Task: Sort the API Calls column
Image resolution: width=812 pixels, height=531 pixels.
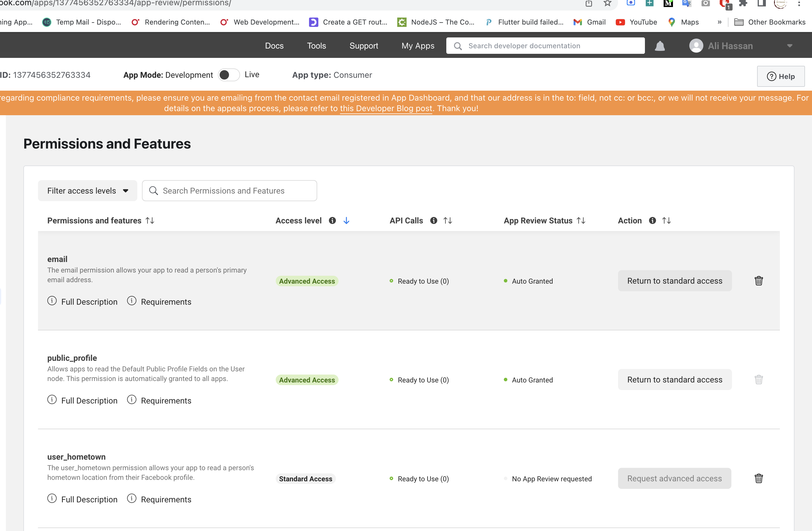Action: click(448, 220)
